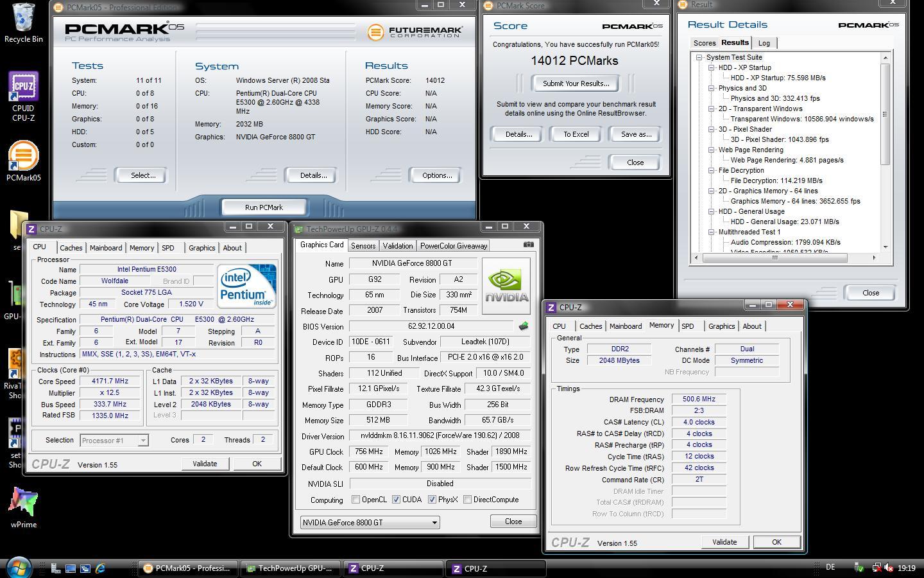Open PCMark05 desktop shortcut

click(x=23, y=161)
